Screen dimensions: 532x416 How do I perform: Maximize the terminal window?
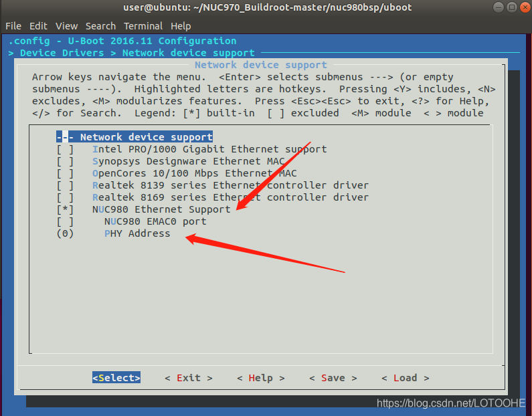click(512, 7)
